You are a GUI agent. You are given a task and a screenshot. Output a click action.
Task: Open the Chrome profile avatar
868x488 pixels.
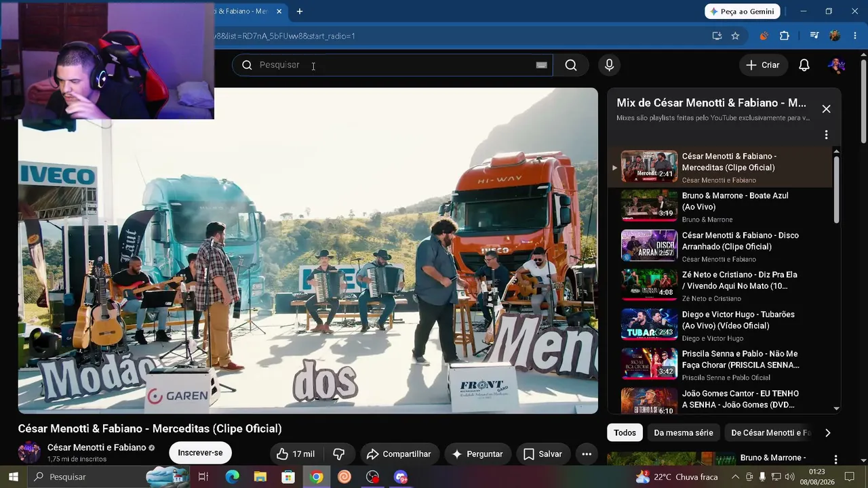tap(835, 36)
